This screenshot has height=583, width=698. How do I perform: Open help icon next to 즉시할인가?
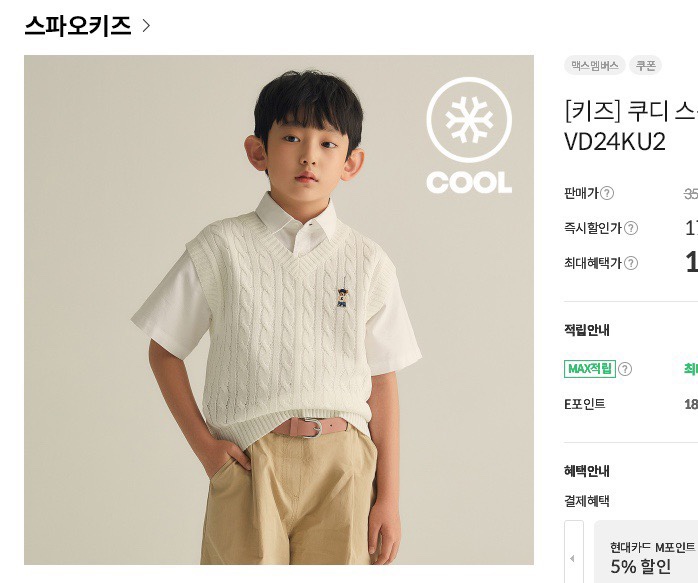pyautogui.click(x=631, y=228)
